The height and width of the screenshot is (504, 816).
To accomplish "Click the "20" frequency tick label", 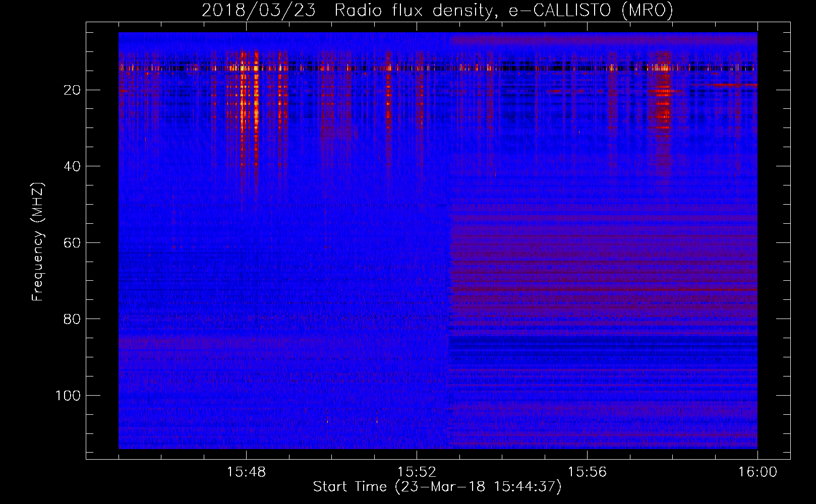I will pos(72,90).
